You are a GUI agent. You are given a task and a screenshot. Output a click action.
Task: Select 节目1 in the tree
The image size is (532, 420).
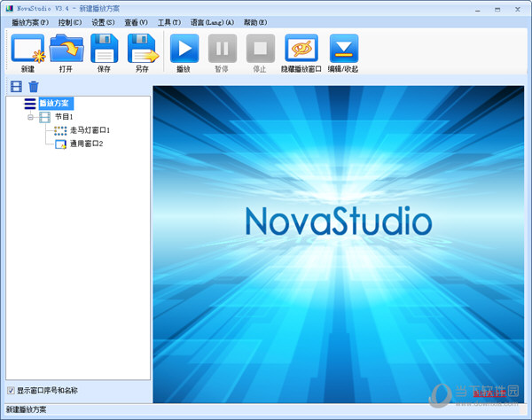tap(64, 117)
